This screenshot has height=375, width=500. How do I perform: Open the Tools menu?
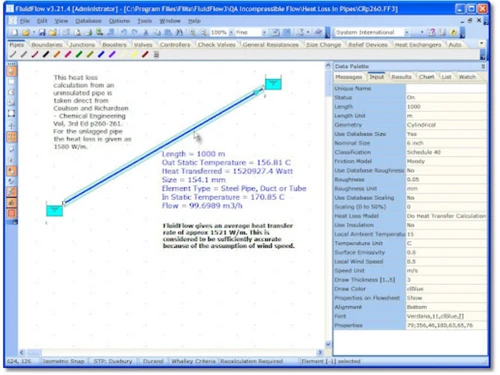pyautogui.click(x=145, y=21)
